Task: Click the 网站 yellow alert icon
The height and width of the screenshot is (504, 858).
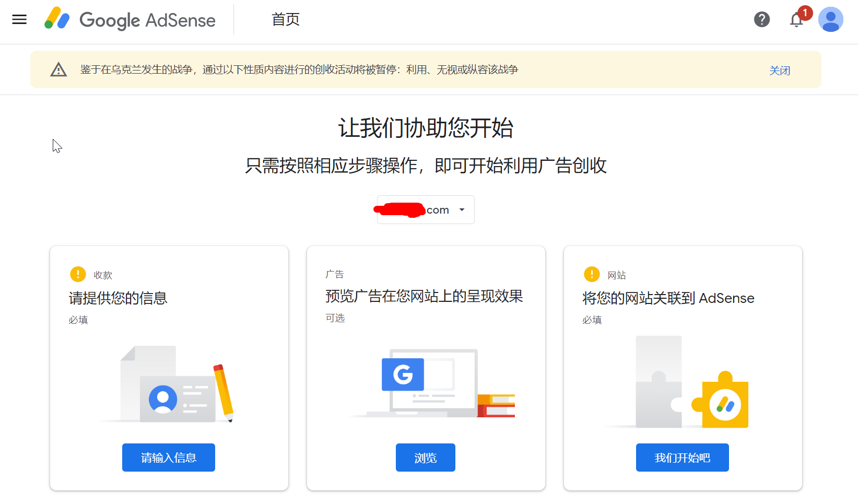Action: pos(592,274)
